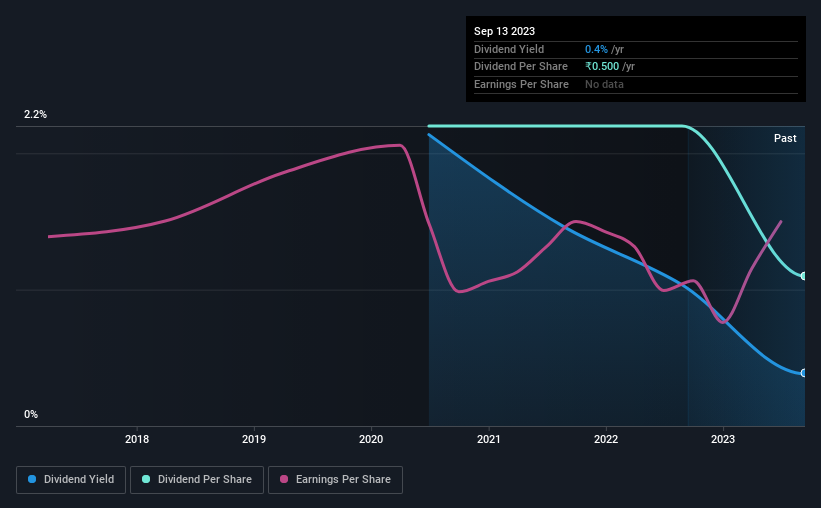Select the 2019 label on the x-axis
The image size is (821, 508).
(x=254, y=439)
